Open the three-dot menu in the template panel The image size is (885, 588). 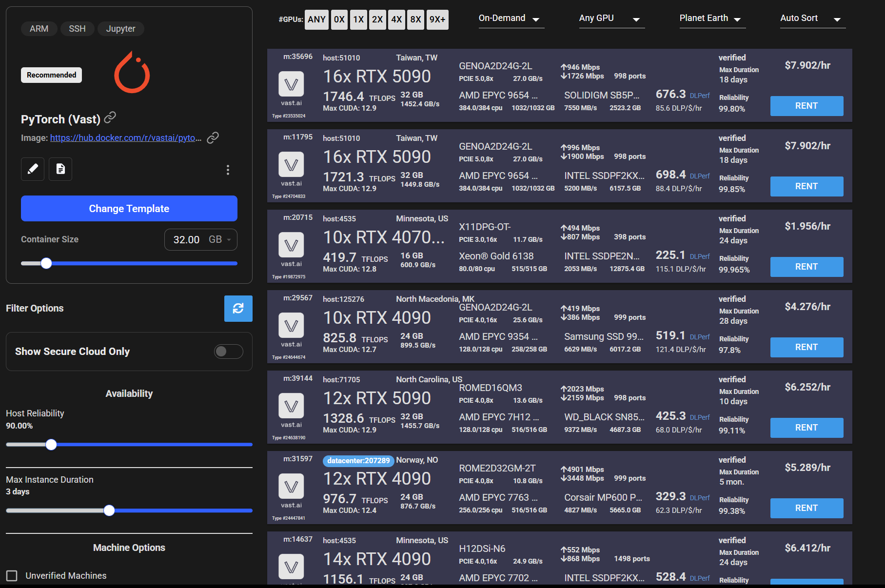click(228, 170)
